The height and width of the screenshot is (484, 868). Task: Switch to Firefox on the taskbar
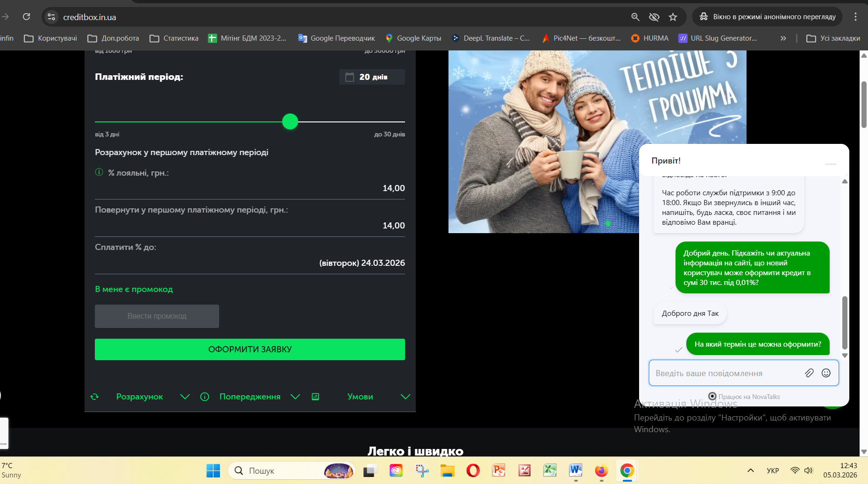pos(601,470)
